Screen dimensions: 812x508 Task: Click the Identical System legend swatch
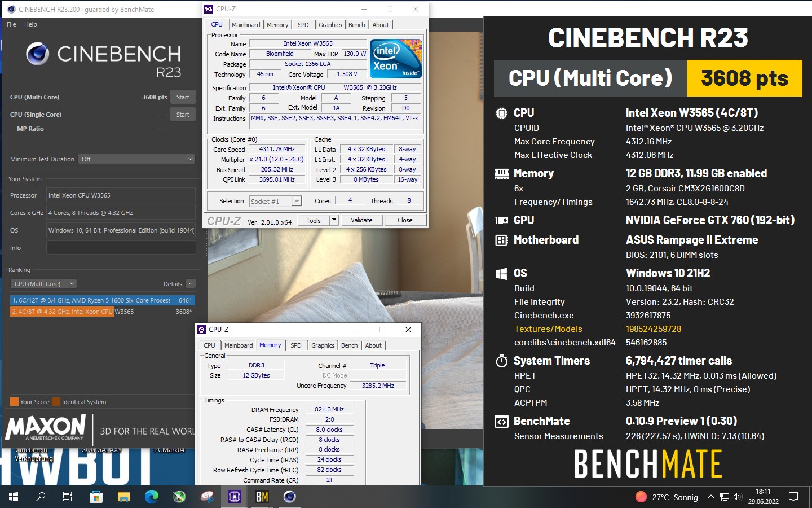(x=56, y=402)
